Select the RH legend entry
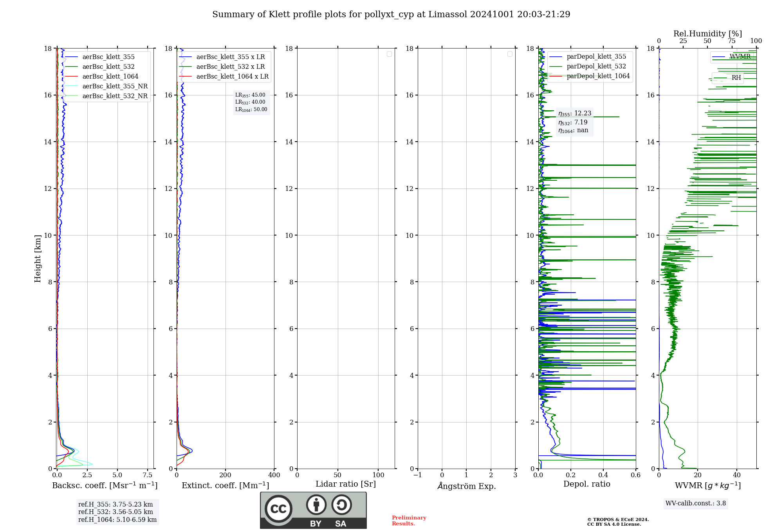Screen dimensions: 783x532 click(728, 78)
